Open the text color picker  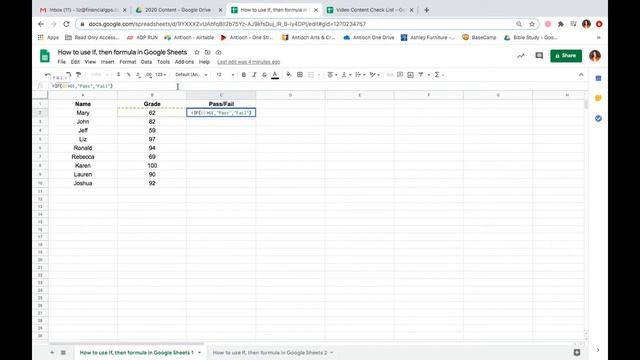pyautogui.click(x=275, y=75)
